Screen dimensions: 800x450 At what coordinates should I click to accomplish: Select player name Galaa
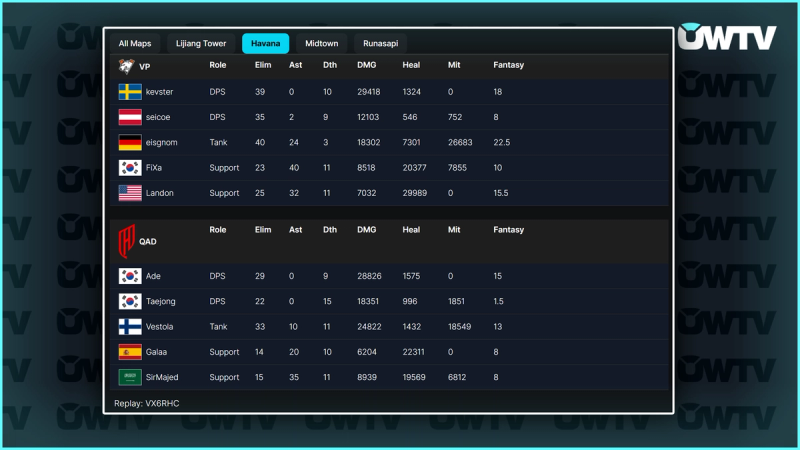pos(156,352)
